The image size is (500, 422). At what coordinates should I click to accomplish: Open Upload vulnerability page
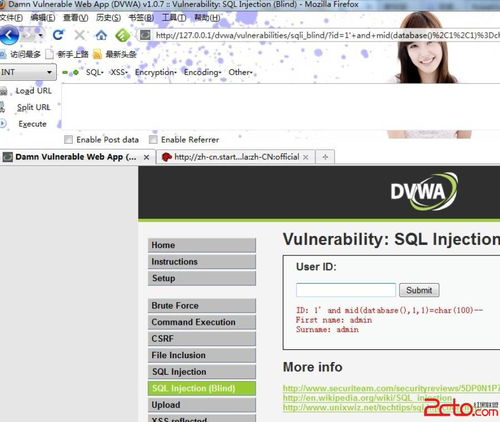point(202,405)
